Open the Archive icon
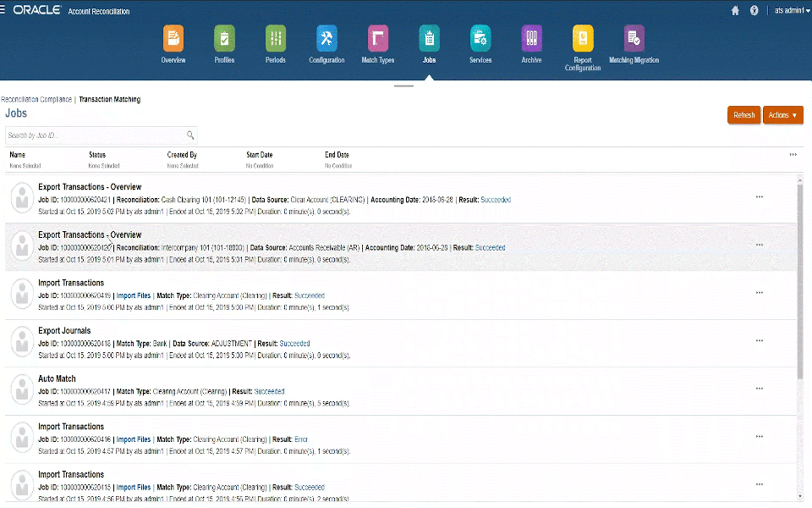812x508 pixels. 531,39
